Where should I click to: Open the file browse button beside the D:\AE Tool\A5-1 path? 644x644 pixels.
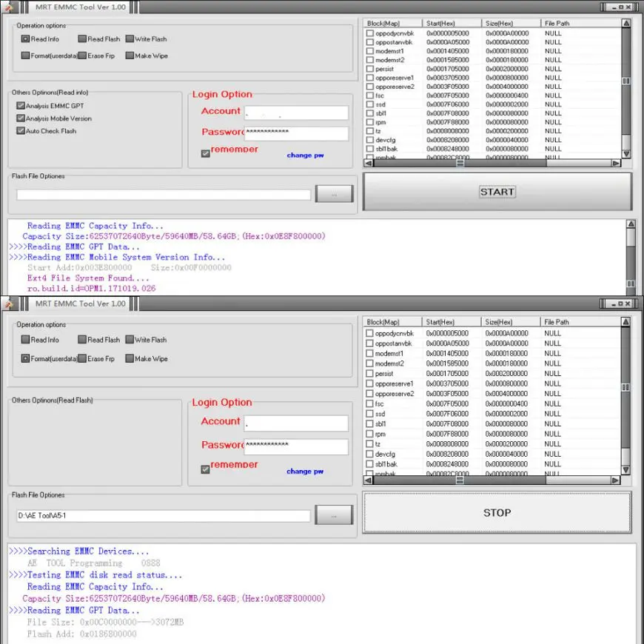(334, 515)
